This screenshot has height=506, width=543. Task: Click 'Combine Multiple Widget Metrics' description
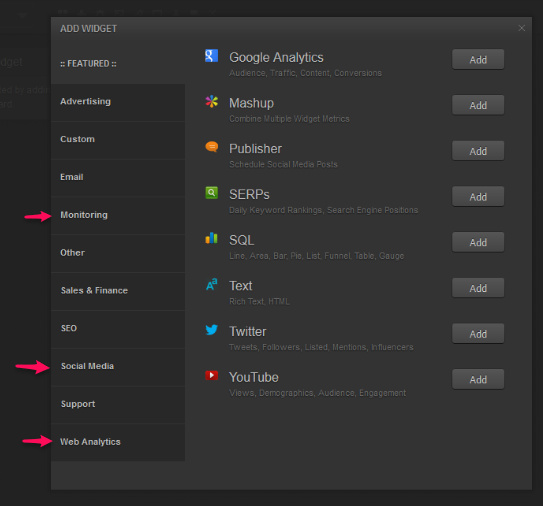(x=290, y=119)
